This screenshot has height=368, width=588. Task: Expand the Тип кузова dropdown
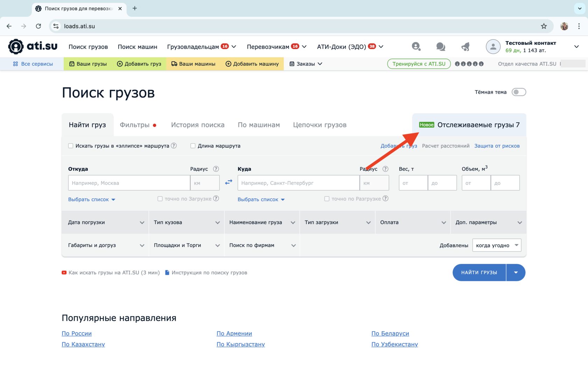click(187, 223)
